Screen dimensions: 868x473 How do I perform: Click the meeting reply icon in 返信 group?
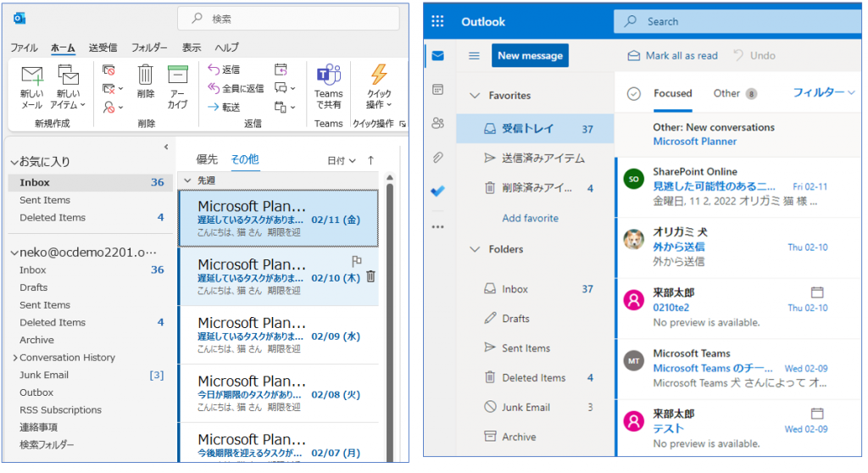[281, 70]
